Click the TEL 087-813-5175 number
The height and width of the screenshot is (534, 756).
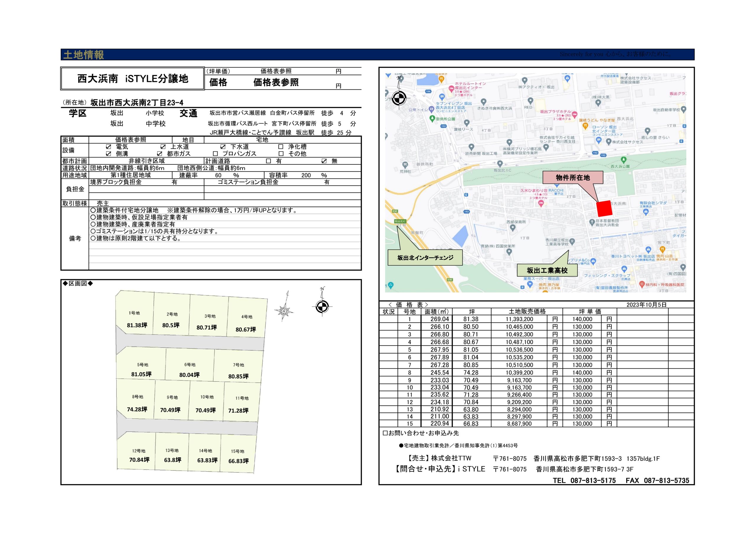pyautogui.click(x=584, y=480)
